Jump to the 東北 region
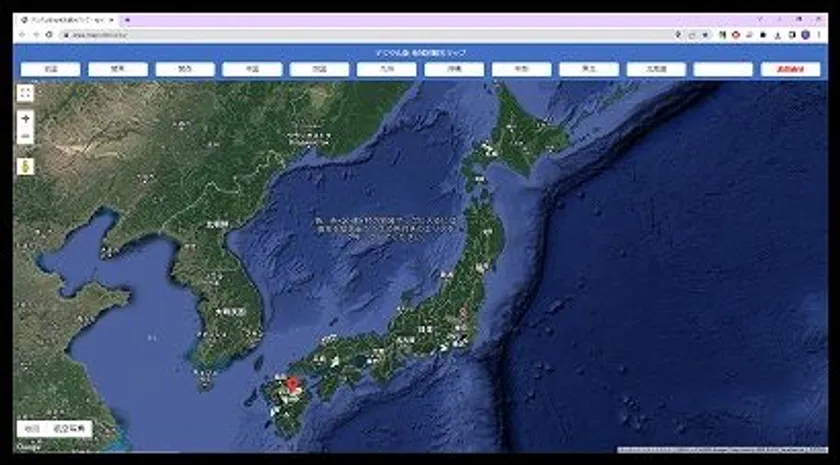840x465 pixels. 589,69
